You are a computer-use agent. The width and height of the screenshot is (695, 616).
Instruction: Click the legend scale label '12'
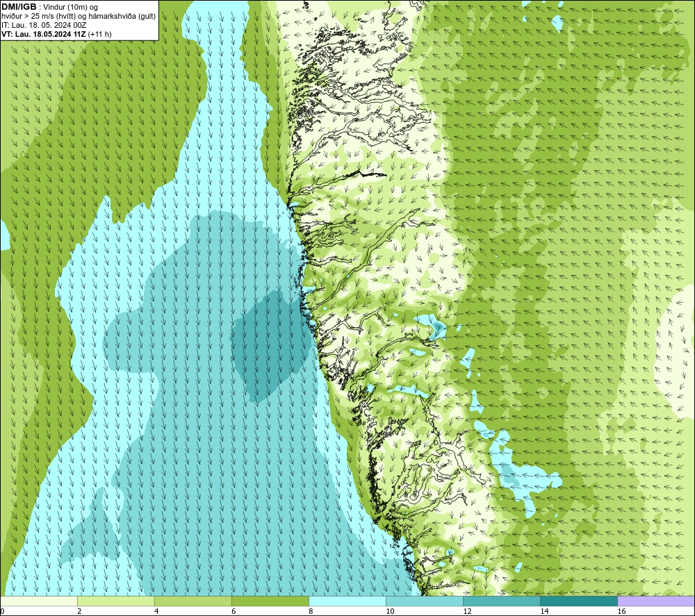pyautogui.click(x=467, y=611)
